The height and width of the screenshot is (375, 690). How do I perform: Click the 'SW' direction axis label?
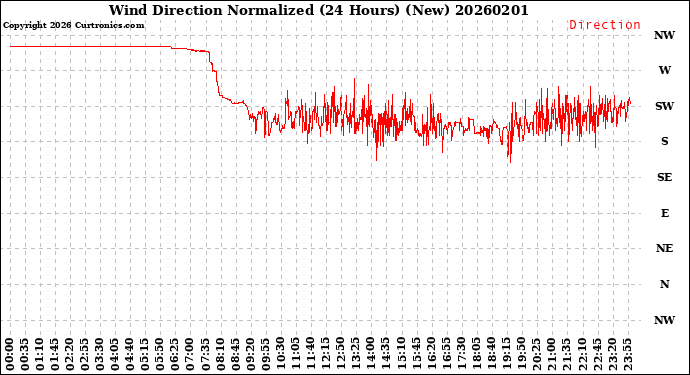pos(664,106)
